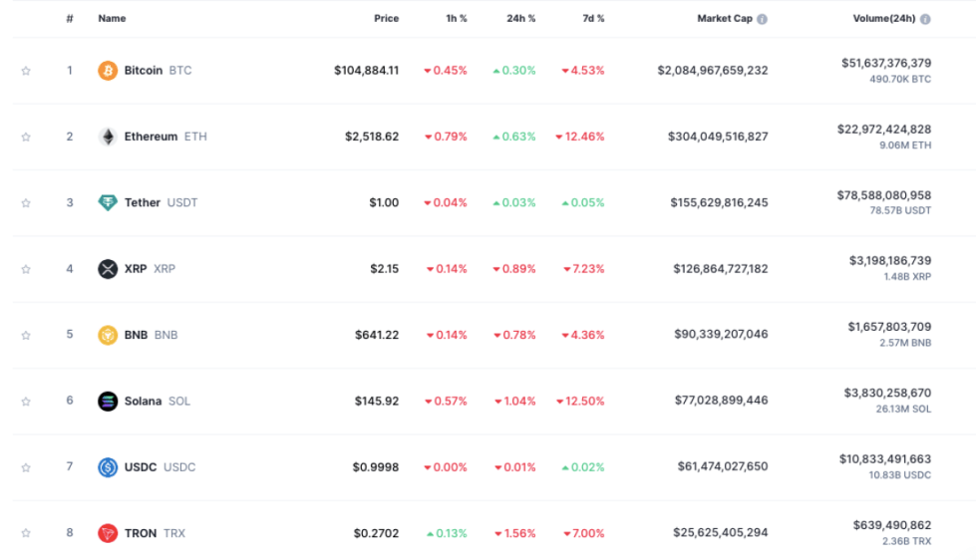Click Ethereum market cap $304,049,516,827
Viewport: 976px width, 560px height.
719,137
